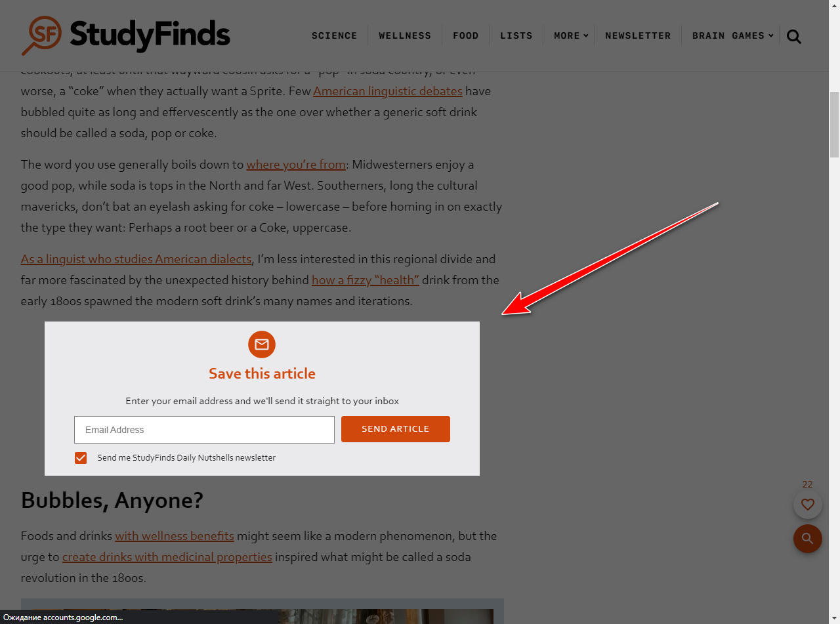This screenshot has height=624, width=840.
Task: Open the with wellness benefits link
Action: (x=175, y=536)
